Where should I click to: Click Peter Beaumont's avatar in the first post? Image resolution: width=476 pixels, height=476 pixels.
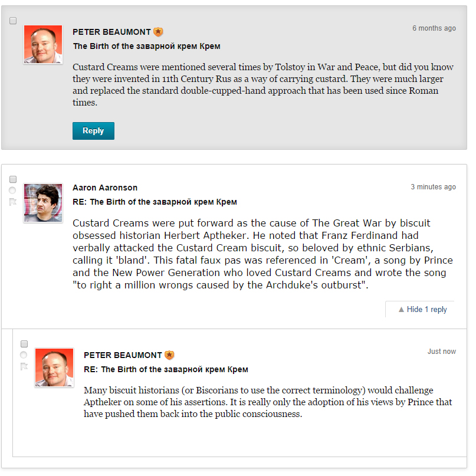coord(43,44)
